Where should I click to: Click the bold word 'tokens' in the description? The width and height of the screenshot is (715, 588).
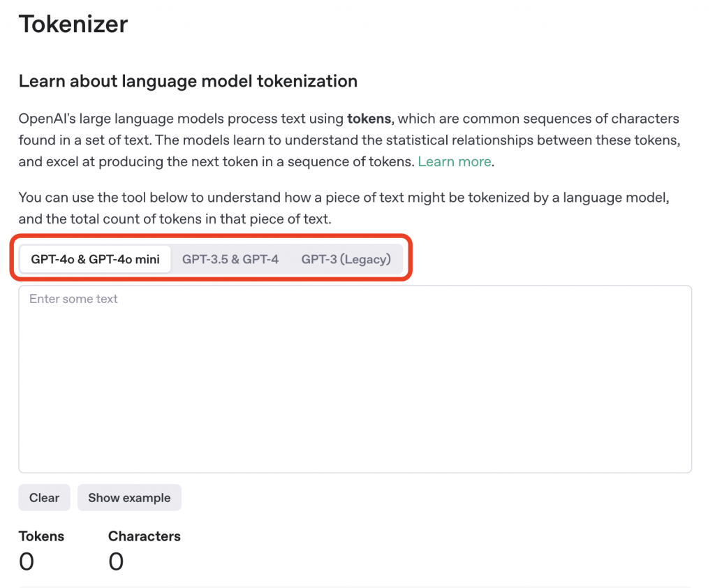pos(369,119)
